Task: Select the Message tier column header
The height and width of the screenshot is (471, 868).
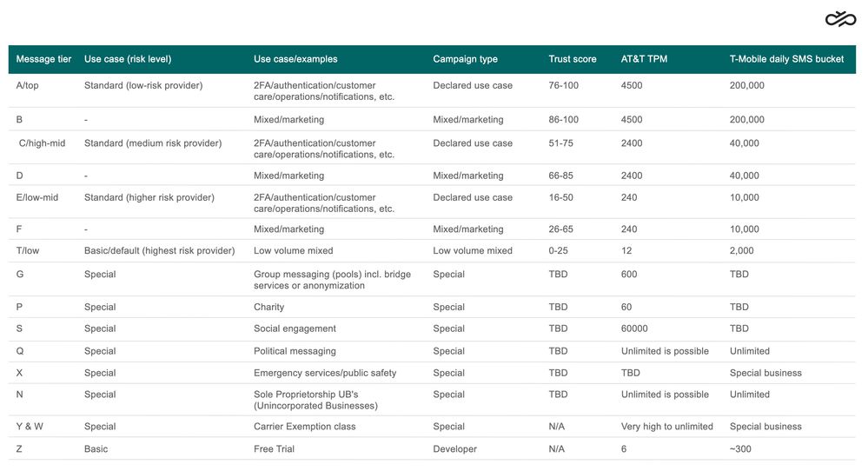Action: click(43, 59)
